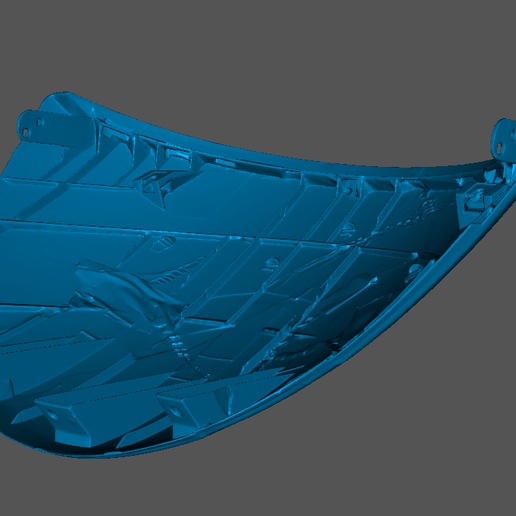Pick the clip bracket below the top rim
The image size is (516, 516).
click(151, 183)
